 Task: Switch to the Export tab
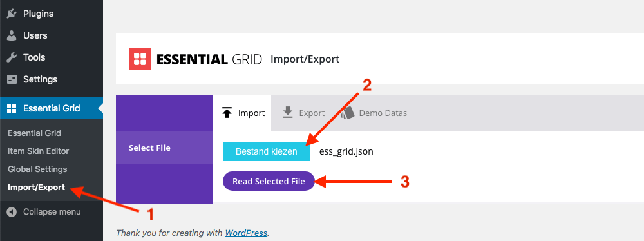(303, 113)
